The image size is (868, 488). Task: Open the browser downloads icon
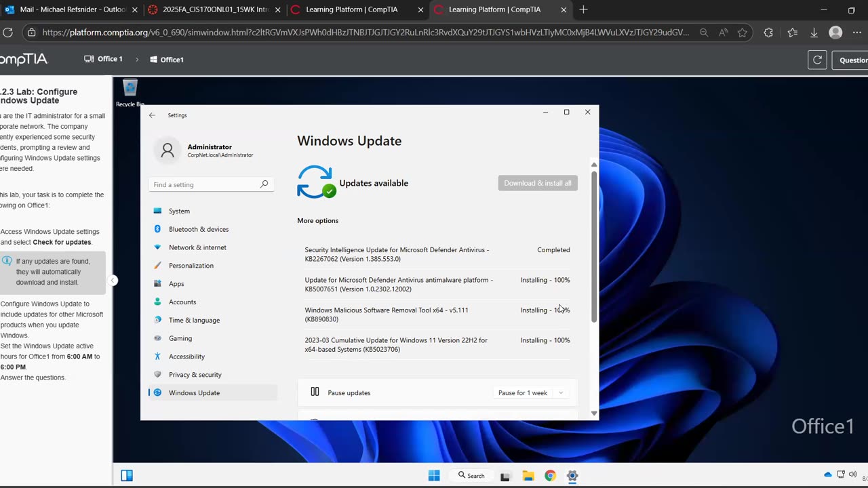(814, 33)
